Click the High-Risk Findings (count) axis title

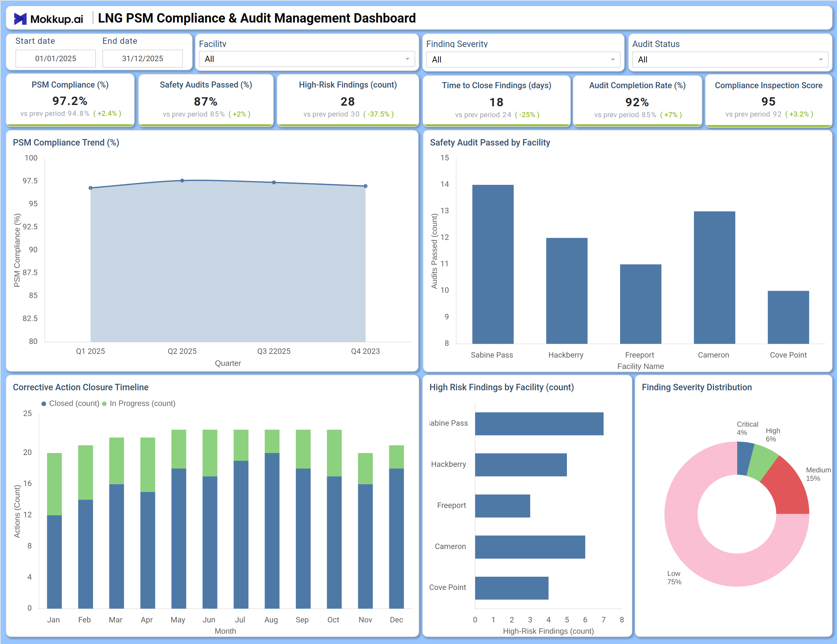(549, 631)
